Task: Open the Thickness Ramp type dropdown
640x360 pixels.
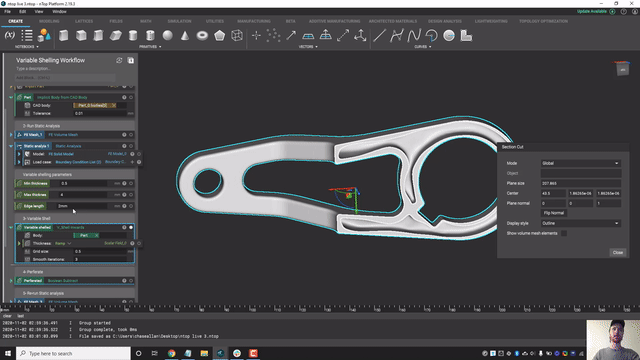Action: (63, 243)
